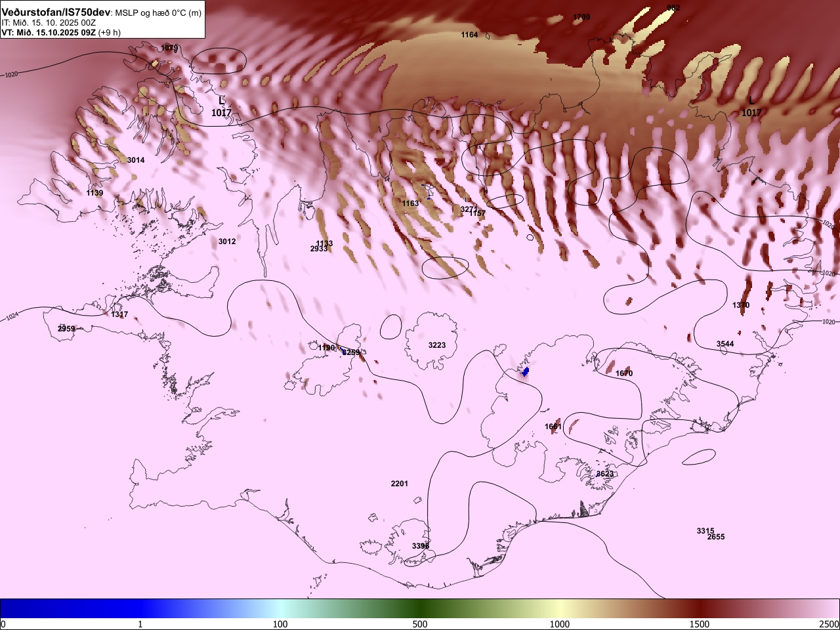Click the VT: Mið. 15.10.2025 09Z line
Screen dimensions: 840x630
pos(61,32)
